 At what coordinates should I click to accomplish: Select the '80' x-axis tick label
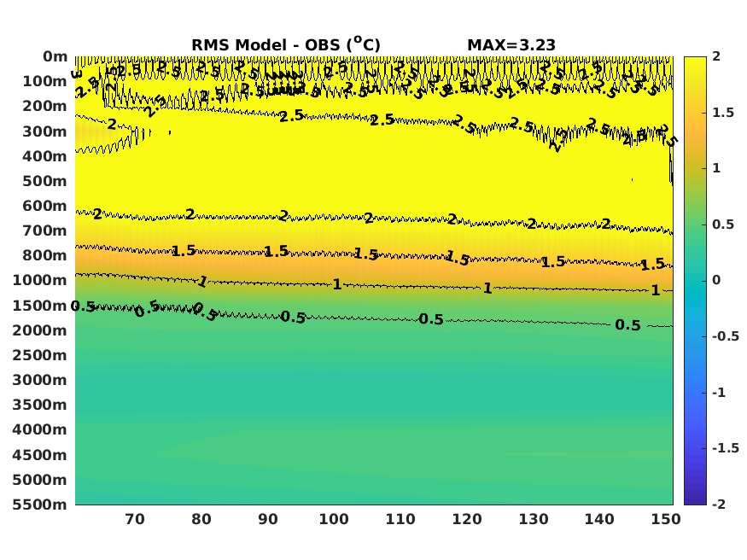[201, 519]
